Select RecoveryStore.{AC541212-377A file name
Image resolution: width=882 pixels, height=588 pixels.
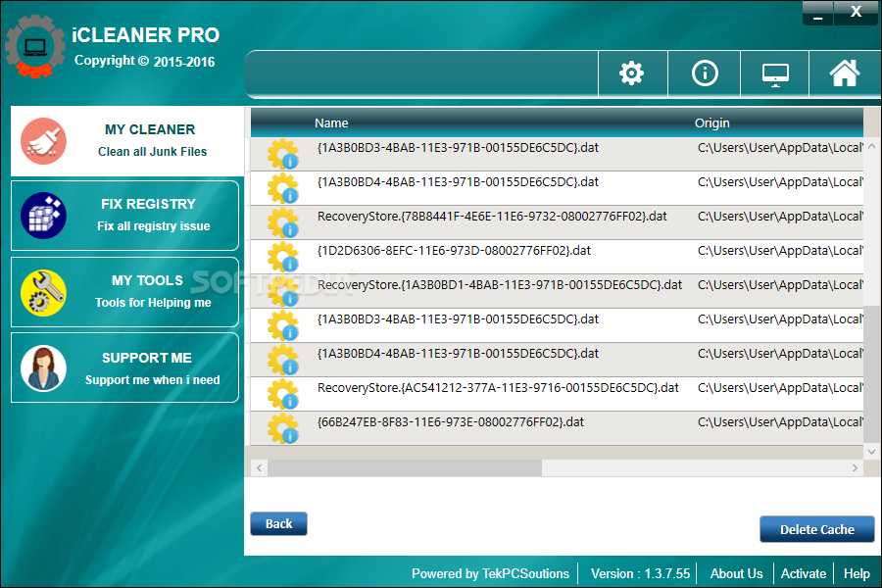[498, 388]
